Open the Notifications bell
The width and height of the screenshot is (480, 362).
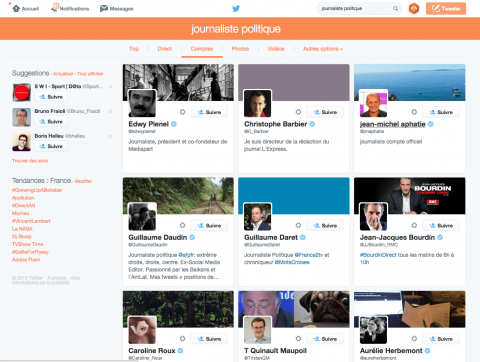point(54,8)
